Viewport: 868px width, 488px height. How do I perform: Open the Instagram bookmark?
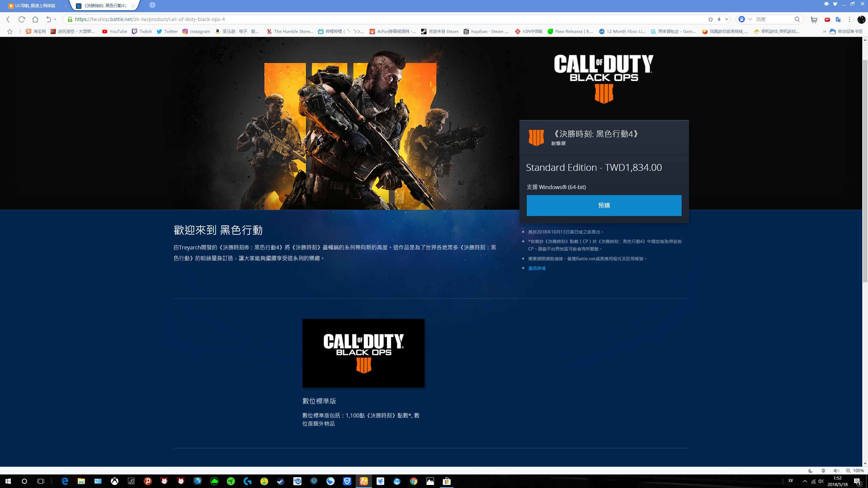(196, 32)
